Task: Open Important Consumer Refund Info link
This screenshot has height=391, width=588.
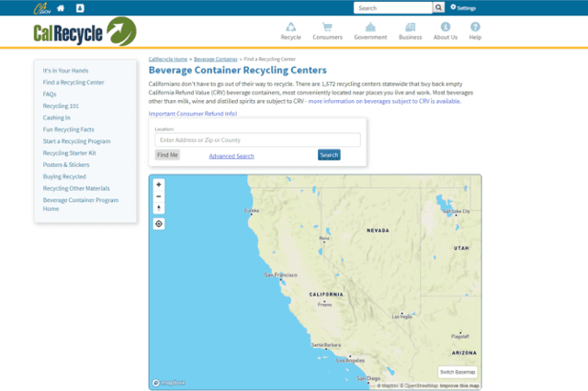Action: [193, 114]
